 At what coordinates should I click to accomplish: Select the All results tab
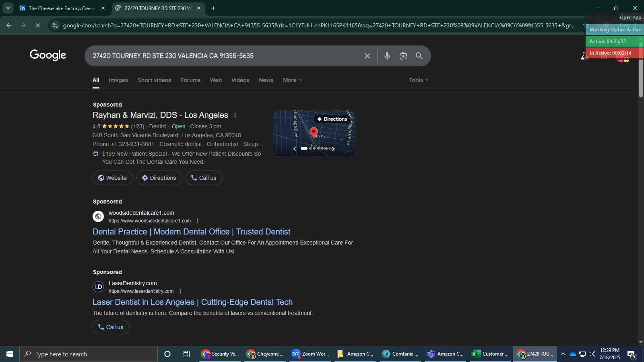point(96,80)
